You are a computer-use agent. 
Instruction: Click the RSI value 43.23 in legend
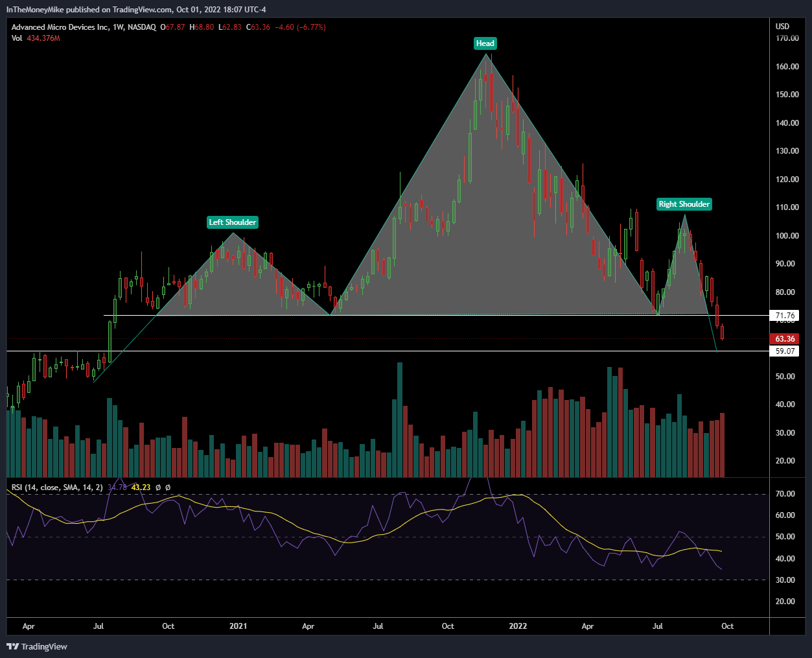tap(141, 487)
